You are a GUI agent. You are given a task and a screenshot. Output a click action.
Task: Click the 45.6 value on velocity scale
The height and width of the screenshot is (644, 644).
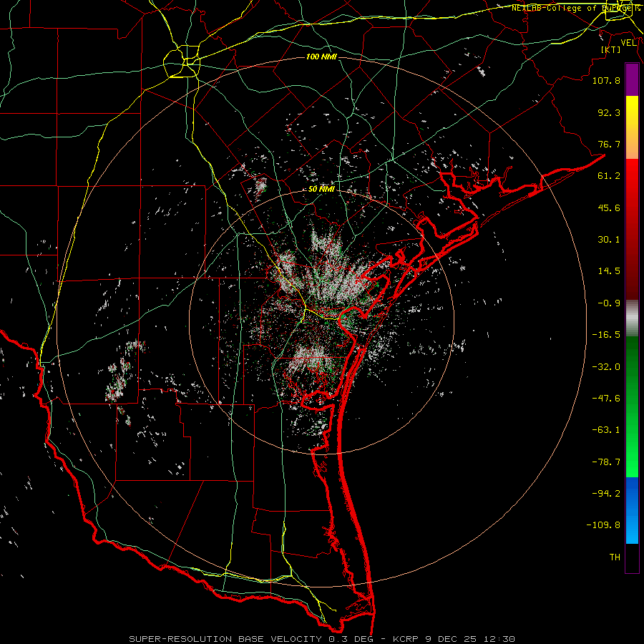click(x=609, y=208)
